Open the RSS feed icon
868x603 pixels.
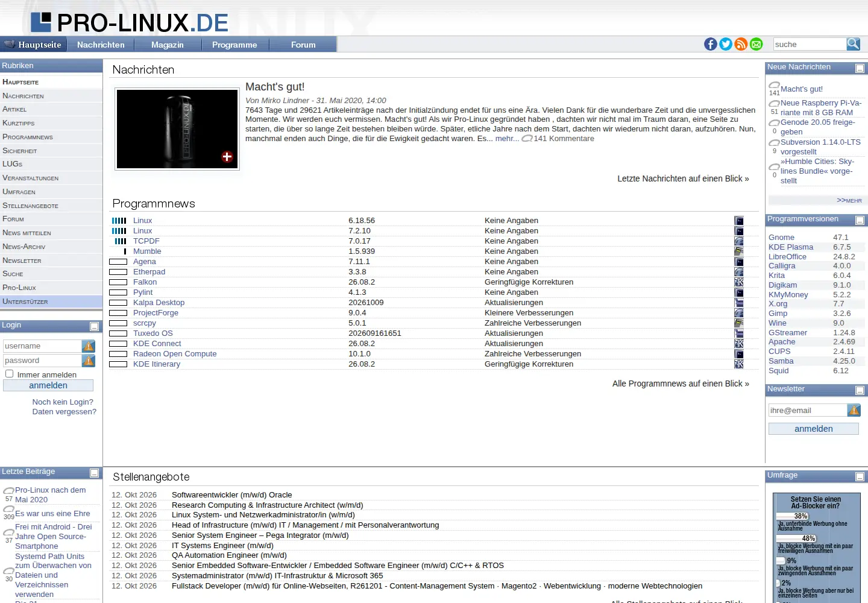coord(741,44)
